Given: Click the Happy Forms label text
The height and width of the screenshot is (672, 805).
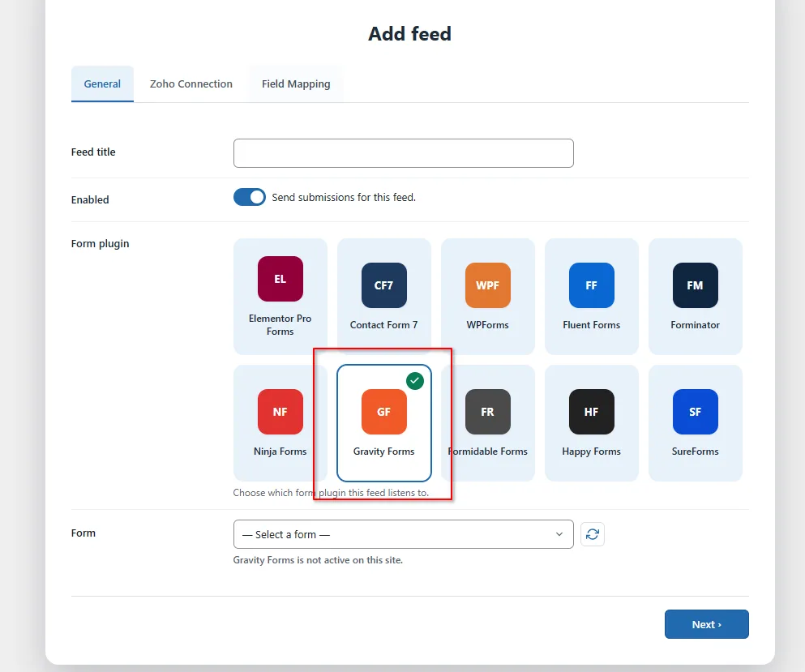Looking at the screenshot, I should [x=592, y=452].
